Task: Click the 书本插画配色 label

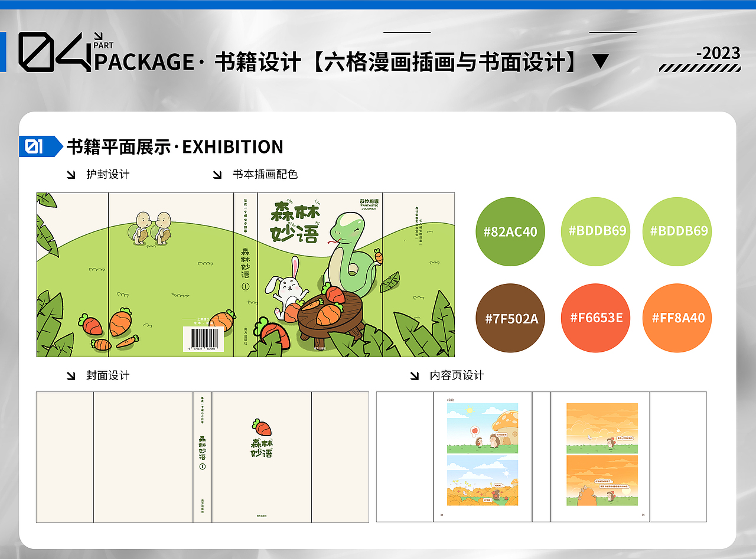Action: click(x=265, y=175)
